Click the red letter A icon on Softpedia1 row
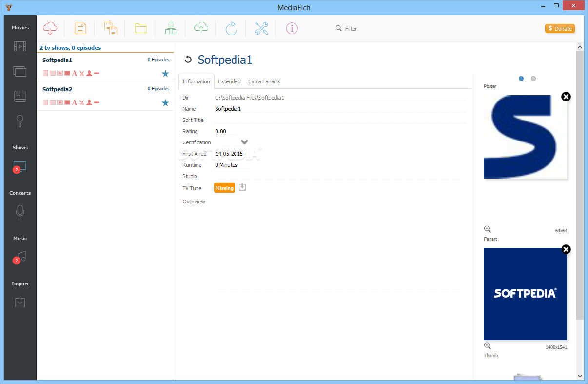The width and height of the screenshot is (588, 384). click(75, 74)
